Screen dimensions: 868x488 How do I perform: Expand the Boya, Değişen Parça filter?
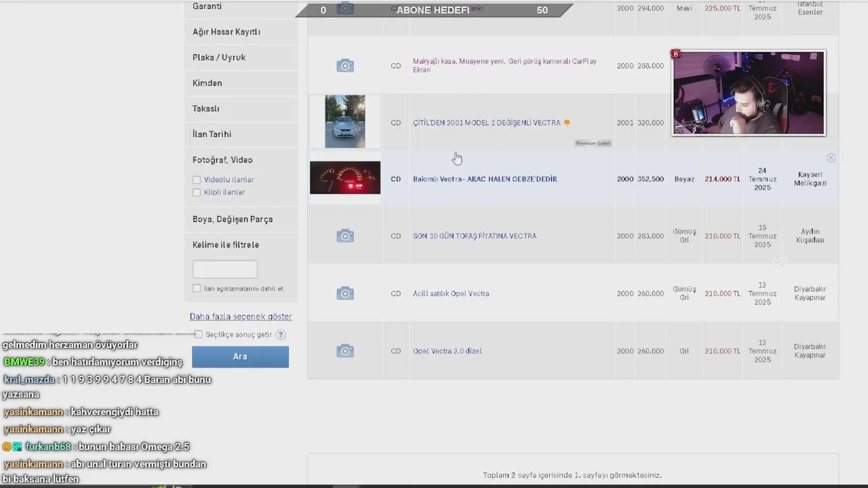click(241, 220)
